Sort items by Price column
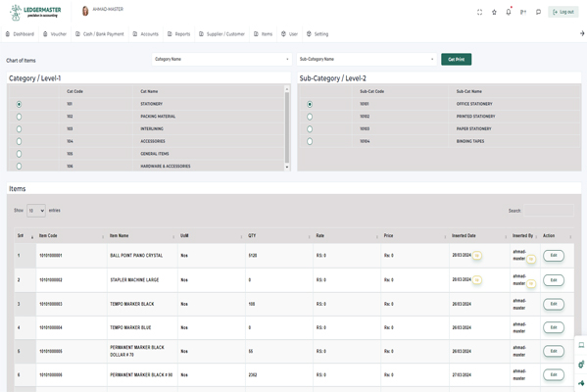Screen dimensions: 587x392 tap(415, 236)
